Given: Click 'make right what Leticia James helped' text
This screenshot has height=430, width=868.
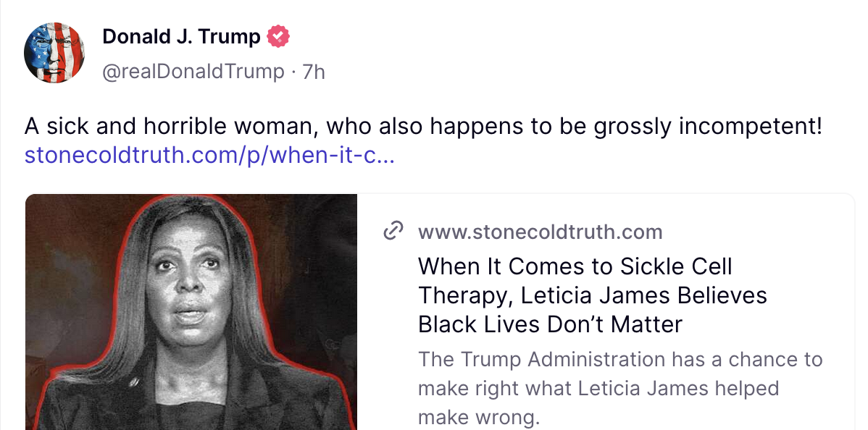Looking at the screenshot, I should point(598,389).
